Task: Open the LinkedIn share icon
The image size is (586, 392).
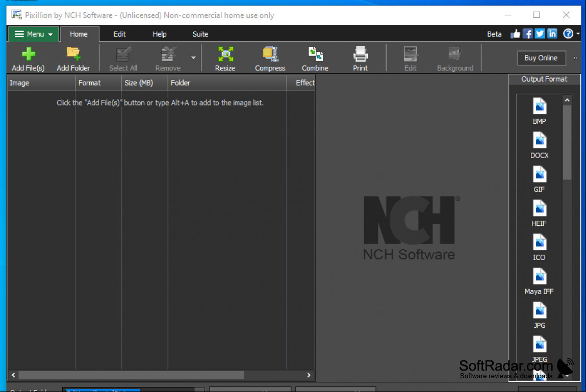Action: click(552, 34)
